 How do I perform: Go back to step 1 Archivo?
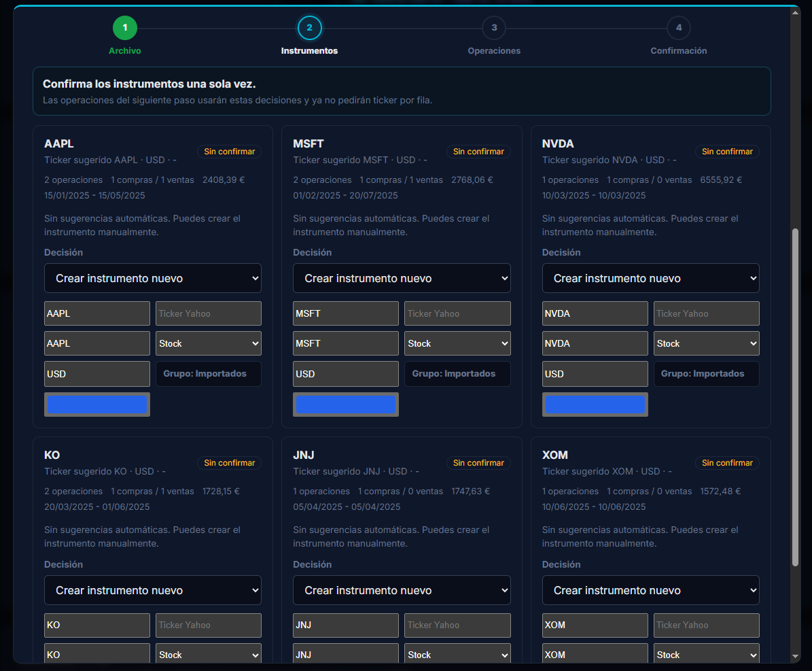(125, 28)
